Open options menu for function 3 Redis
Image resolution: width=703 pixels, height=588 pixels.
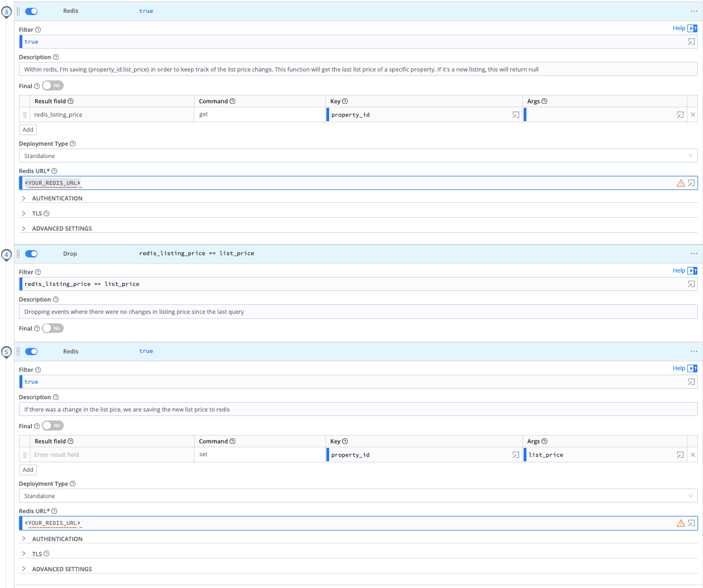point(693,11)
